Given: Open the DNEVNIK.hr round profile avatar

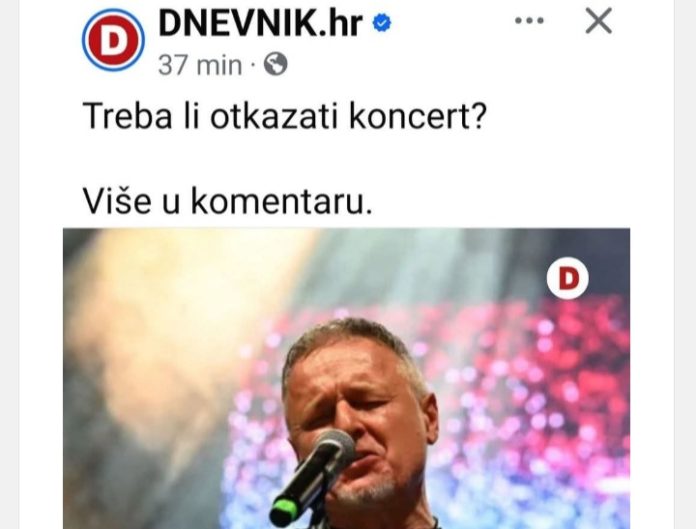Looking at the screenshot, I should [x=113, y=39].
